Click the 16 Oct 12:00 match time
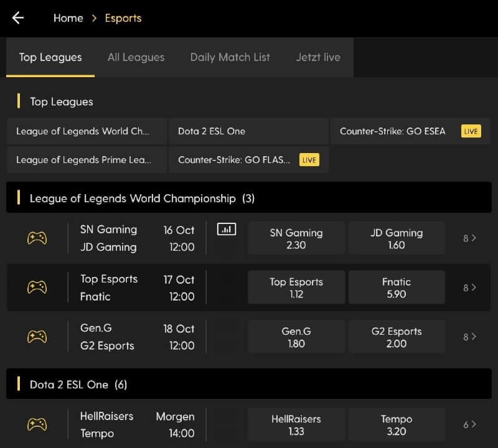498x448 pixels. [179, 238]
